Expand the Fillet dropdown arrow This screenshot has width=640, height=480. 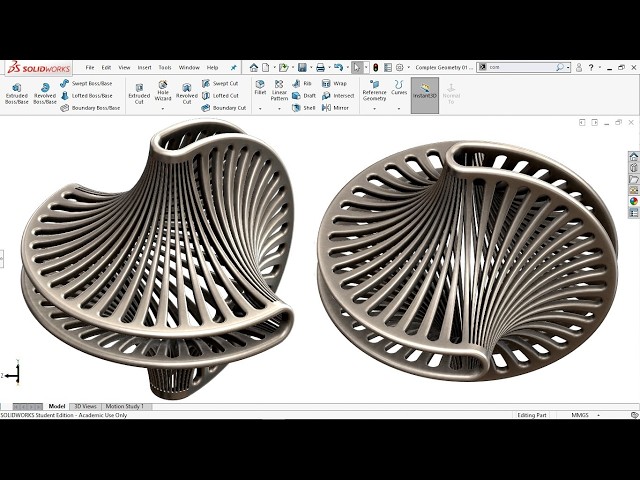coord(260,109)
